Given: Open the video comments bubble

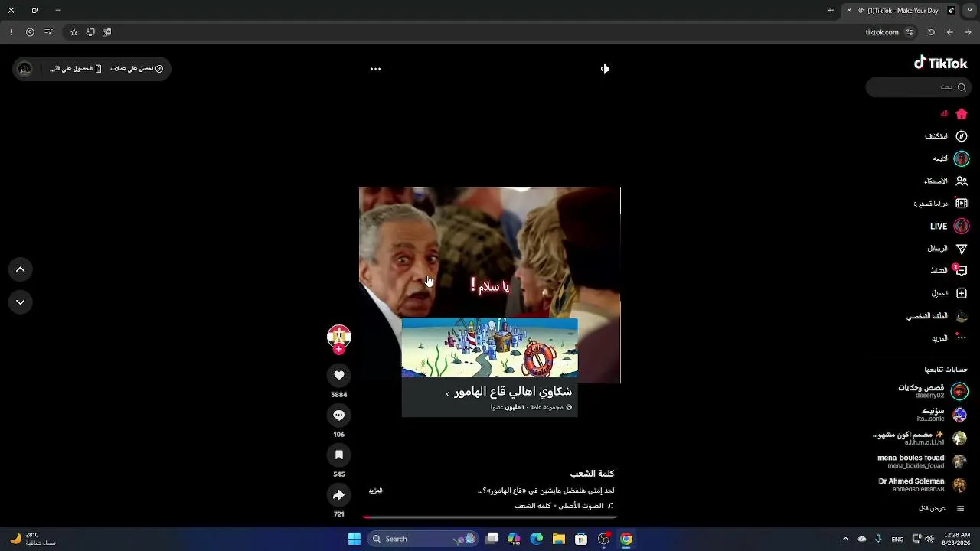Looking at the screenshot, I should [x=339, y=415].
